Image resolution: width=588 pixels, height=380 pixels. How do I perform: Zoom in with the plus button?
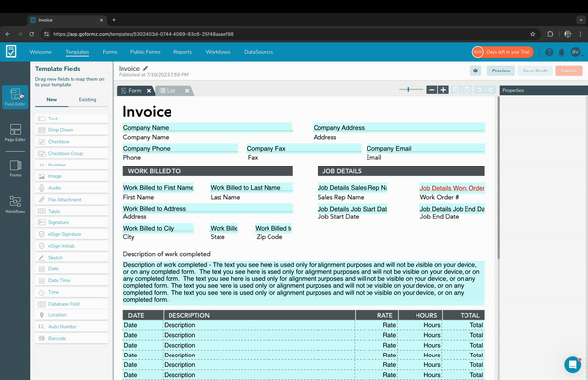[443, 90]
